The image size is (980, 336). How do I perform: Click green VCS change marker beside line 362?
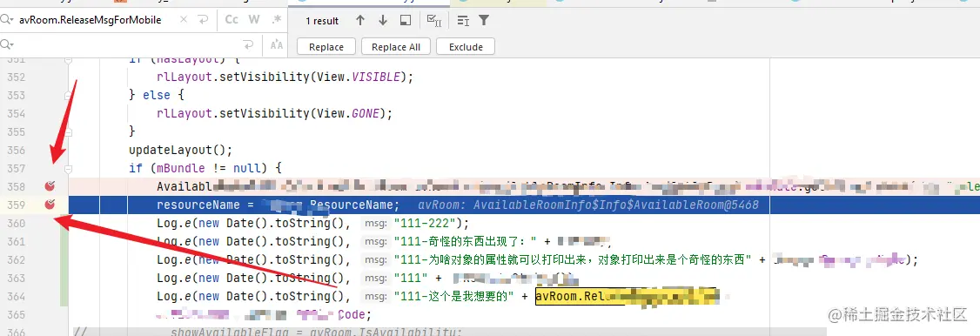[64, 259]
